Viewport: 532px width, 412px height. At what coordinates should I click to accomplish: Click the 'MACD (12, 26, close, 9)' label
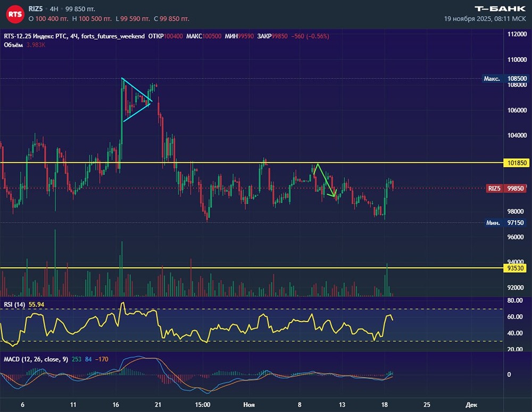tap(36, 359)
